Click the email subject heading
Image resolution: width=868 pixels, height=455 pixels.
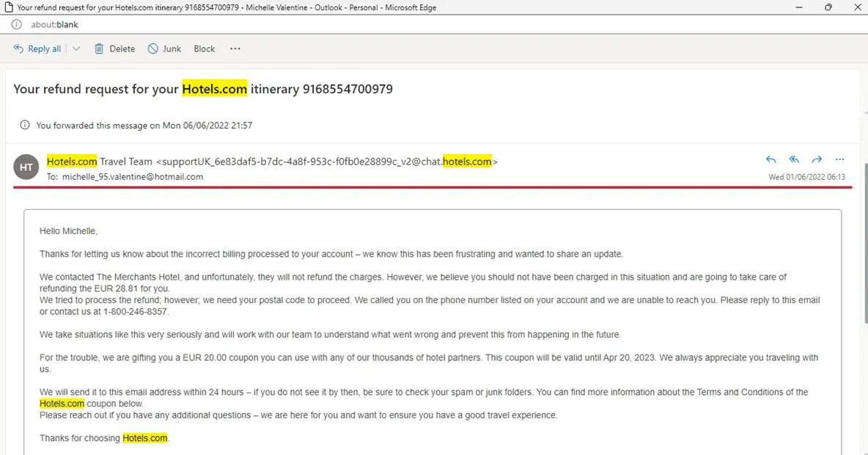[203, 89]
